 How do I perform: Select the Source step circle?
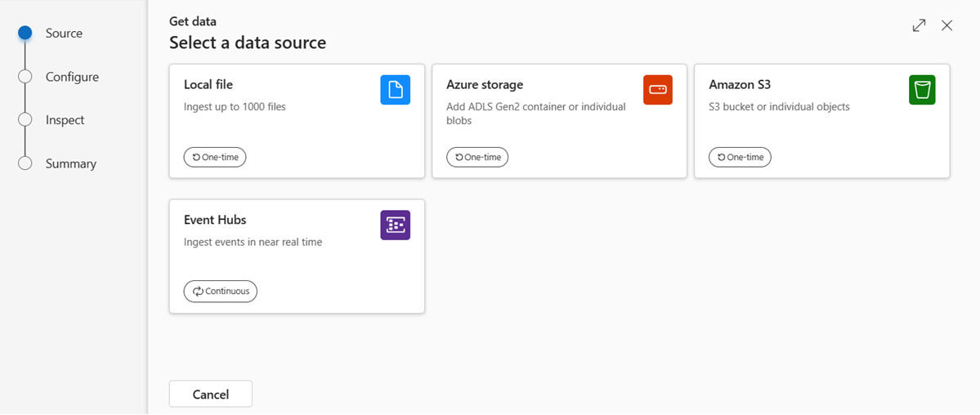pyautogui.click(x=25, y=33)
